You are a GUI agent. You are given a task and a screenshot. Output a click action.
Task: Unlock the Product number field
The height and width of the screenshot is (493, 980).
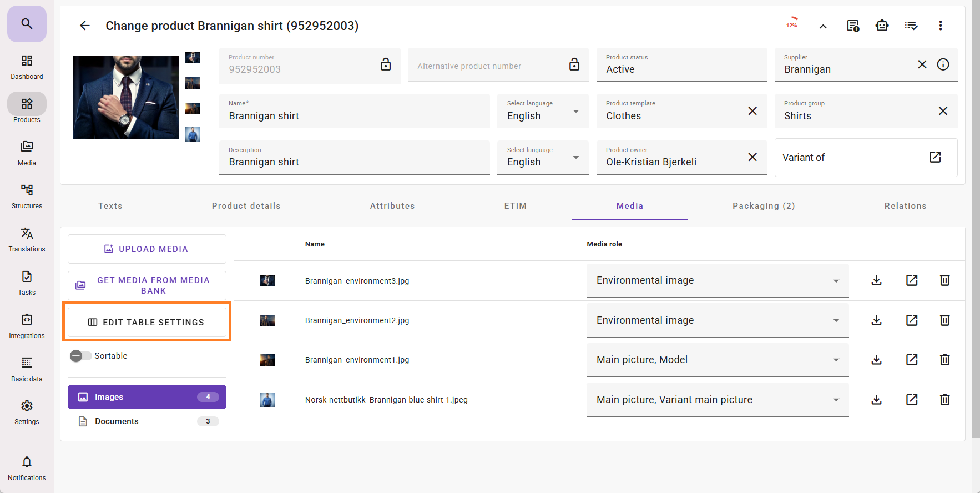pyautogui.click(x=385, y=64)
